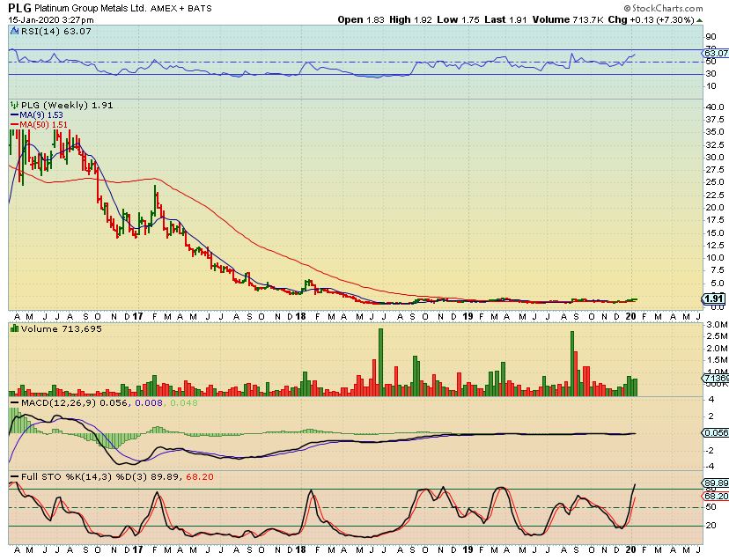
Task: Click the 1.91 last price tag on axis
Action: [x=714, y=298]
